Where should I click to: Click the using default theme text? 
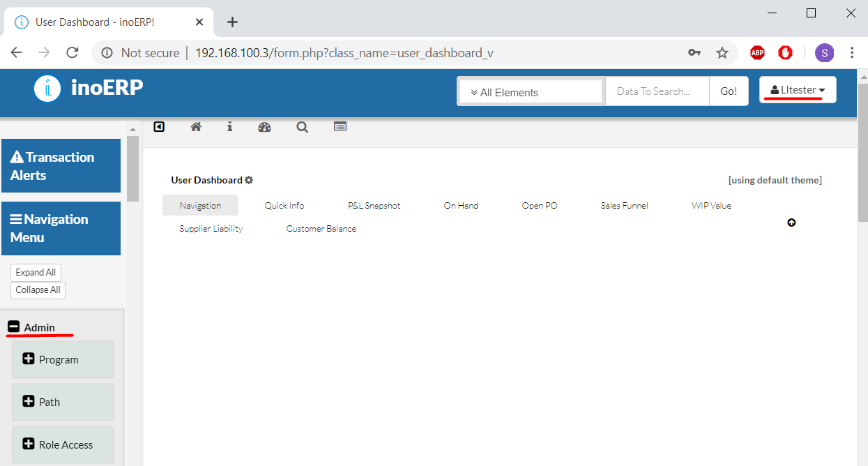775,180
